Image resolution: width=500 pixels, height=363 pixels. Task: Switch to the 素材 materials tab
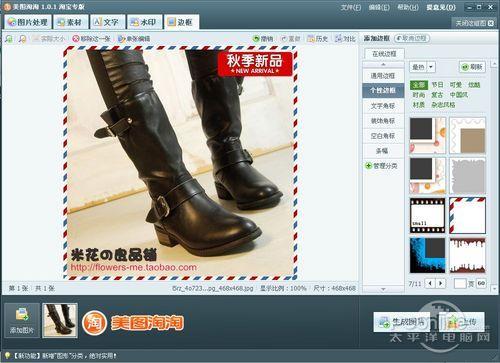(70, 22)
